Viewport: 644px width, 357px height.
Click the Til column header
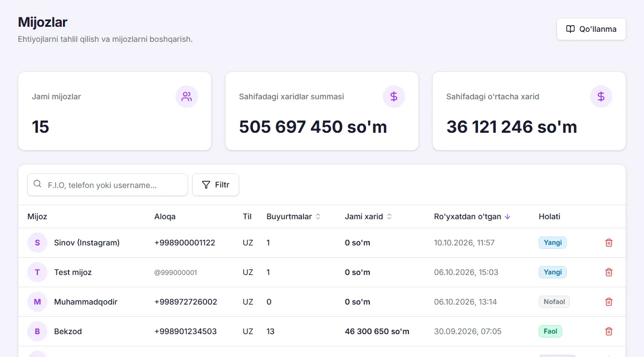[x=247, y=217]
